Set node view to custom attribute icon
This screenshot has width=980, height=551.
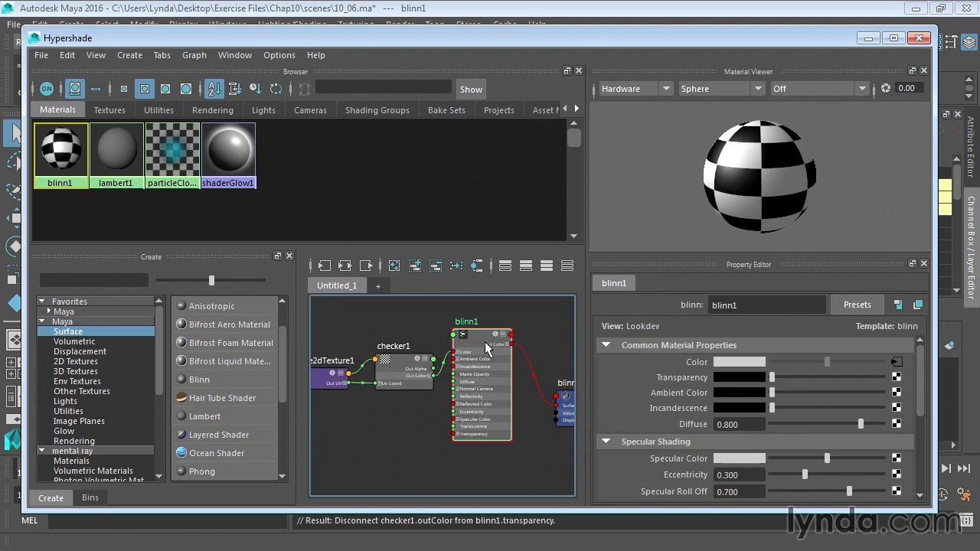[567, 266]
